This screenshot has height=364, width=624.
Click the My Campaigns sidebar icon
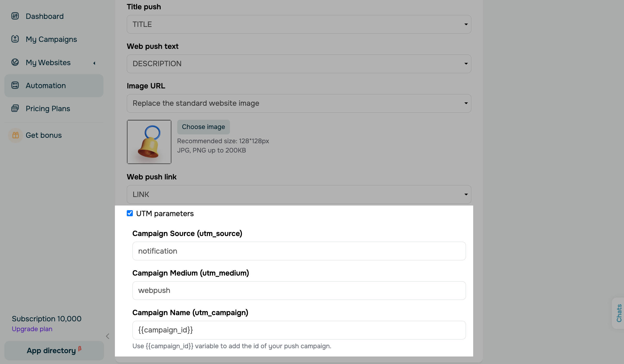click(15, 39)
